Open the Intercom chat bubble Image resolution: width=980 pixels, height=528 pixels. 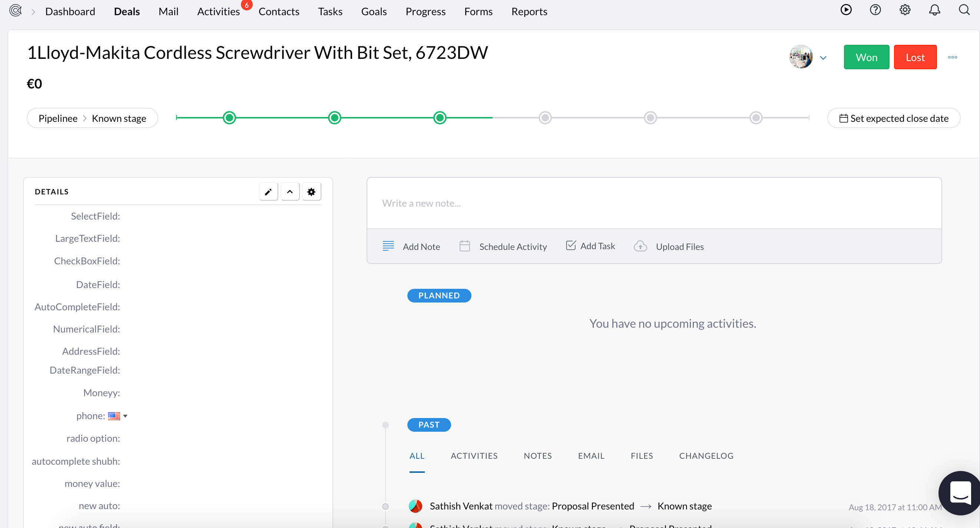[960, 493]
